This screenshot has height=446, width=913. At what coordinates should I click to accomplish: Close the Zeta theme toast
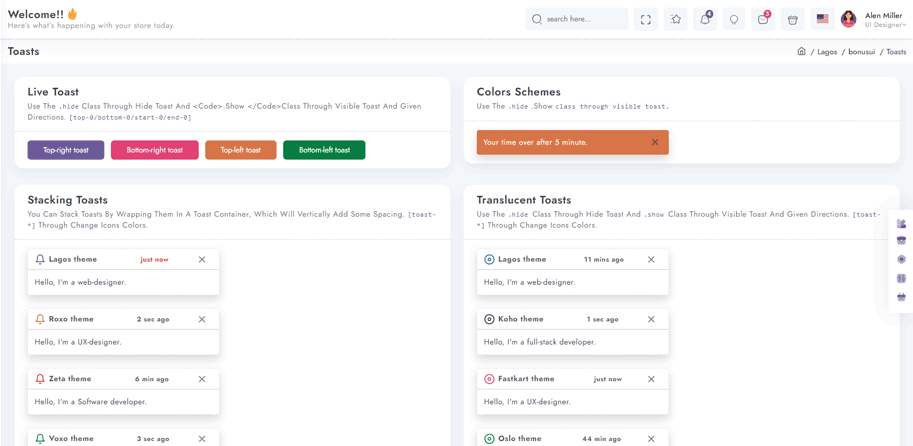(x=202, y=379)
